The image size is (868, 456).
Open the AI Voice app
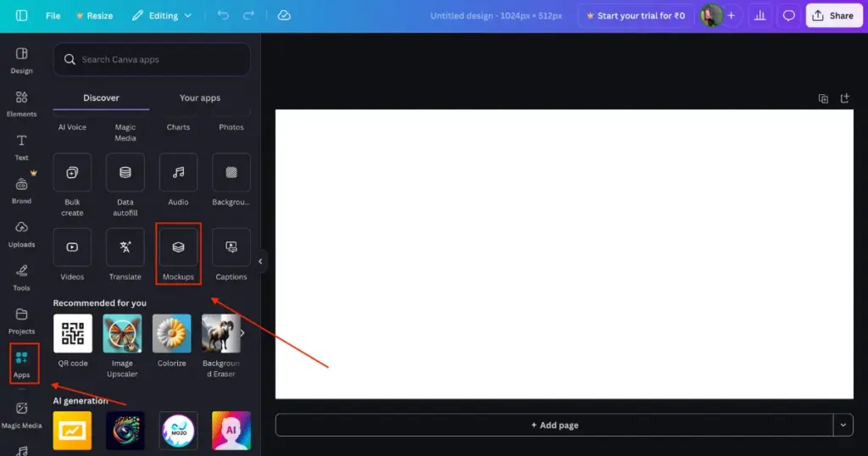pos(72,127)
